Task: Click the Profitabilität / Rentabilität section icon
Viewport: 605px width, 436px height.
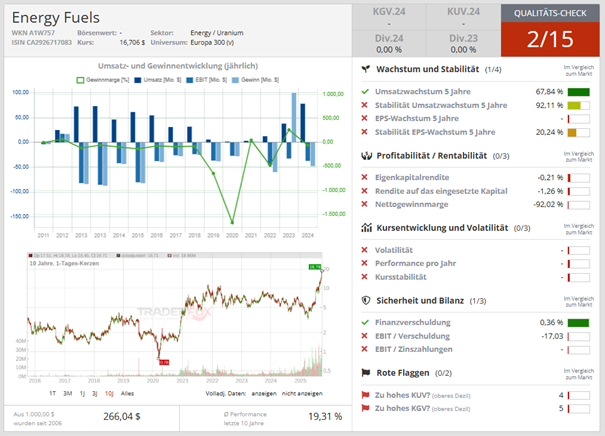Action: click(x=366, y=156)
